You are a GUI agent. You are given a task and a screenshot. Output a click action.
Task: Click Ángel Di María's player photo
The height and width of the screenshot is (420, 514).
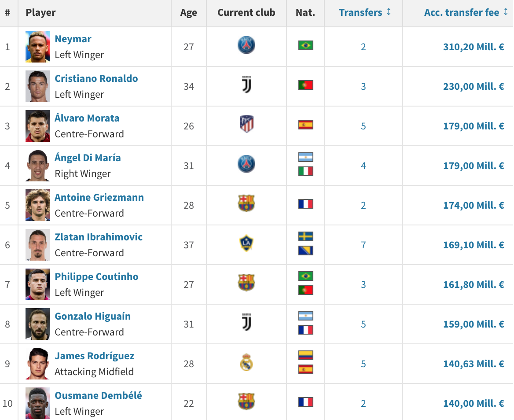tap(38, 166)
